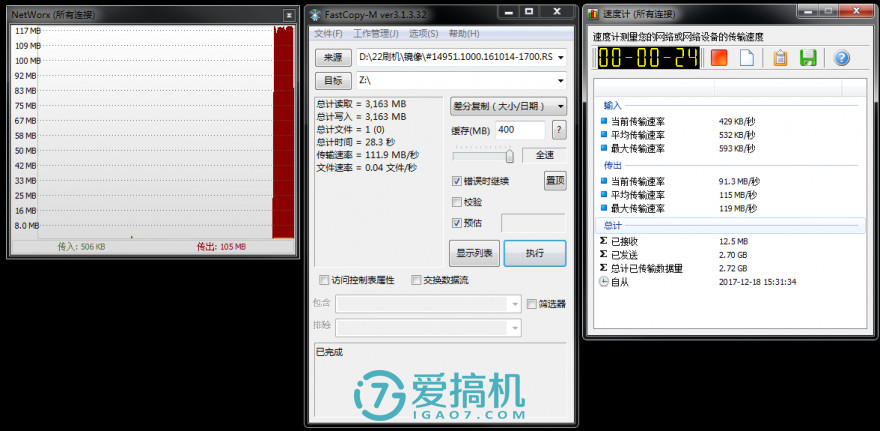Open the 排除 exclude filter dropdown

(515, 327)
